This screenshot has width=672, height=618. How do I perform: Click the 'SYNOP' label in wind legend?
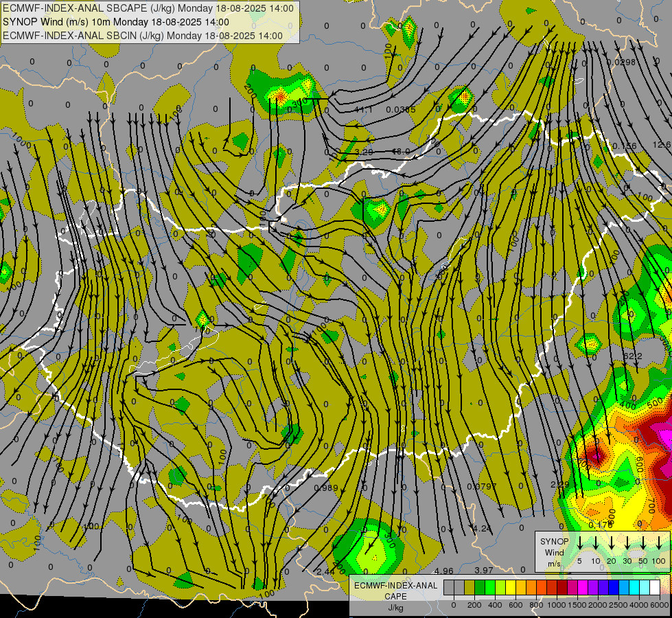554,541
